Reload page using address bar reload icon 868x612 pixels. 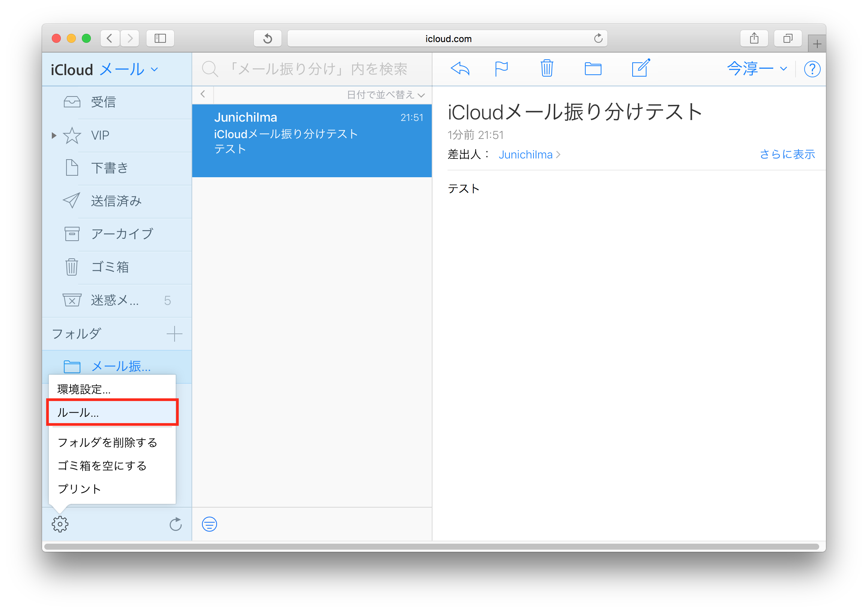(x=598, y=38)
